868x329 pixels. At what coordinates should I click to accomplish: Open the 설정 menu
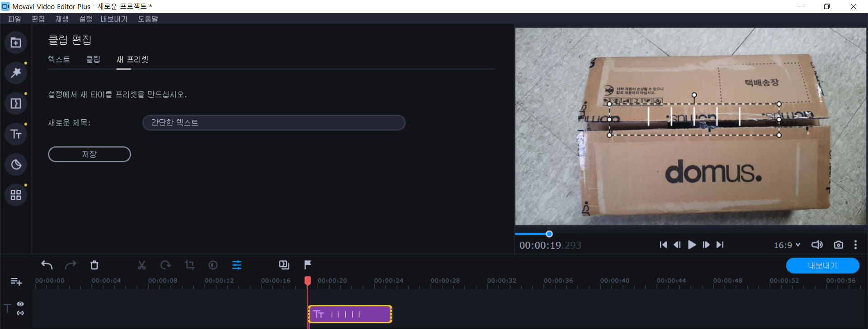85,19
